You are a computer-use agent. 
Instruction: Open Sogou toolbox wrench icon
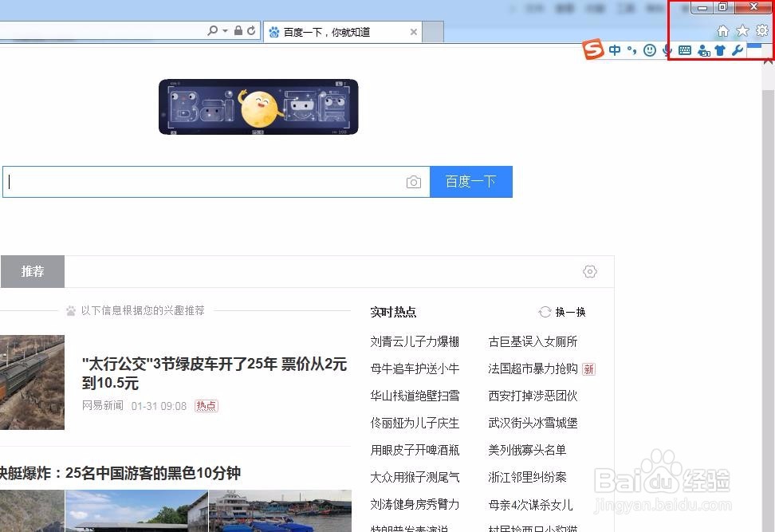click(738, 50)
